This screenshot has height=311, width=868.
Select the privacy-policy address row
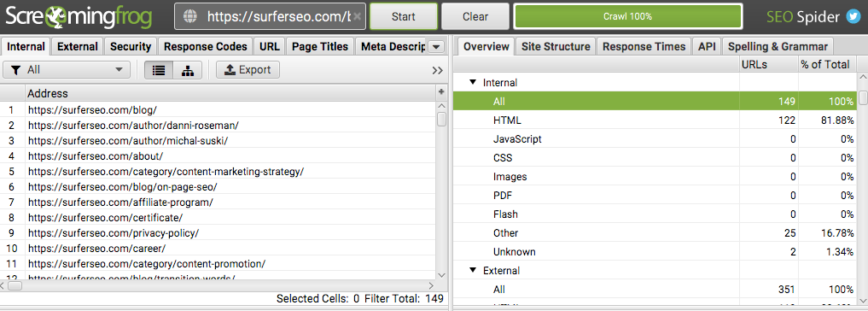[x=218, y=233]
